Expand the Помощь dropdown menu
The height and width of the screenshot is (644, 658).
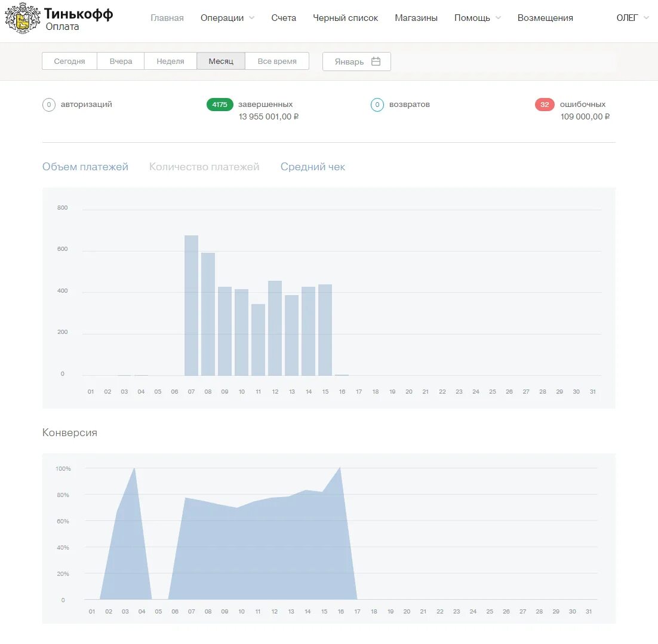pos(478,18)
